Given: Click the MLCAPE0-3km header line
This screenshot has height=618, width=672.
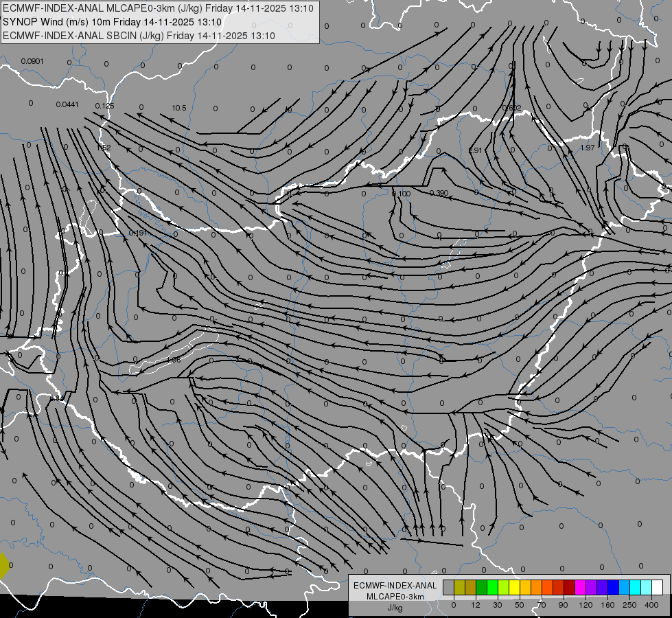Looking at the screenshot, I should tap(158, 8).
